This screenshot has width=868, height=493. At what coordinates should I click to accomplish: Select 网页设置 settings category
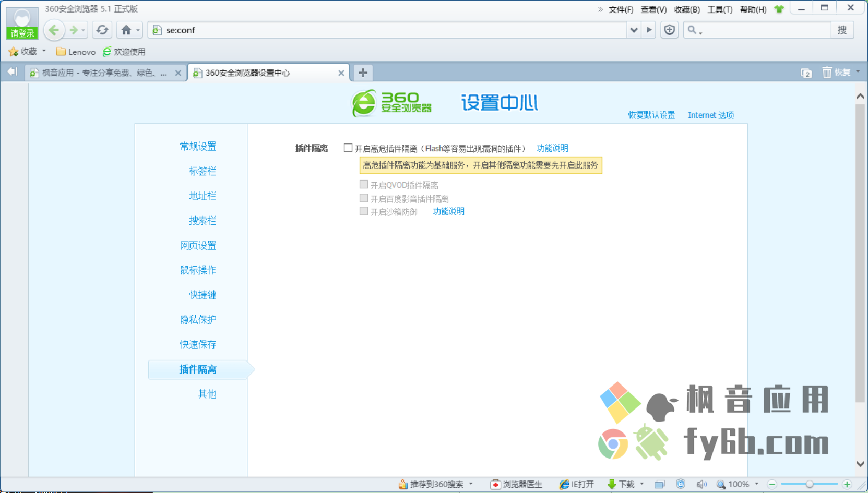point(198,245)
